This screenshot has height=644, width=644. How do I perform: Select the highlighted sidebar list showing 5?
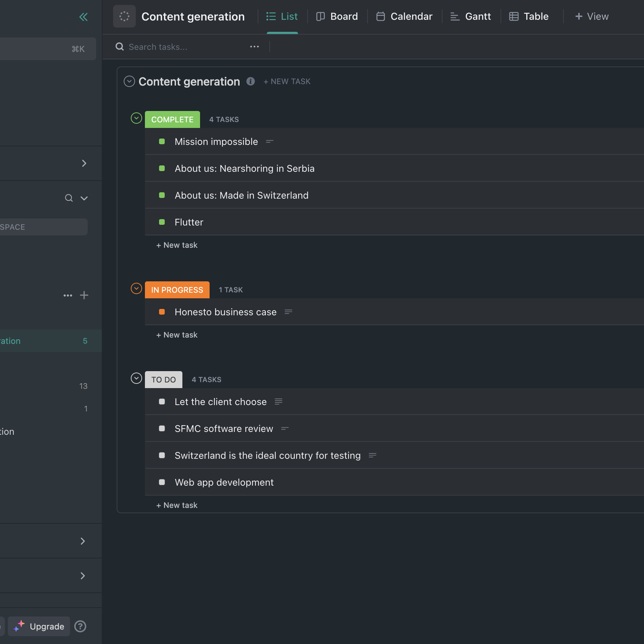click(51, 341)
